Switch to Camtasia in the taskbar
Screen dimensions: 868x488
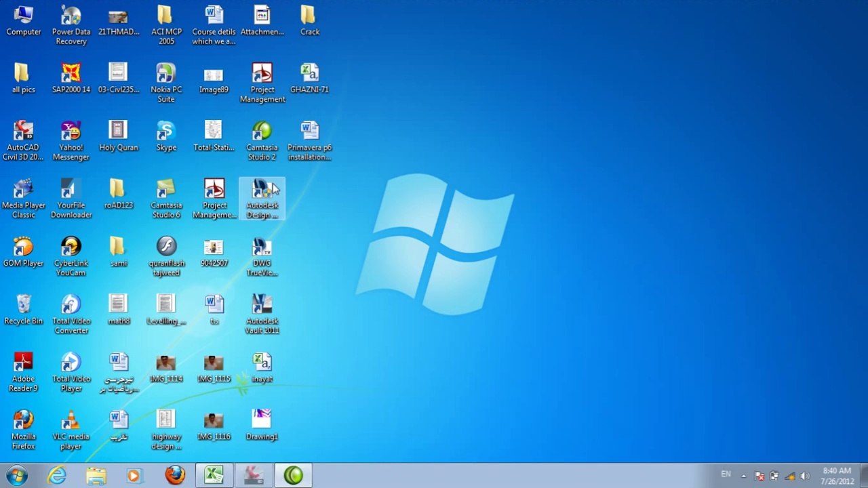(x=293, y=475)
